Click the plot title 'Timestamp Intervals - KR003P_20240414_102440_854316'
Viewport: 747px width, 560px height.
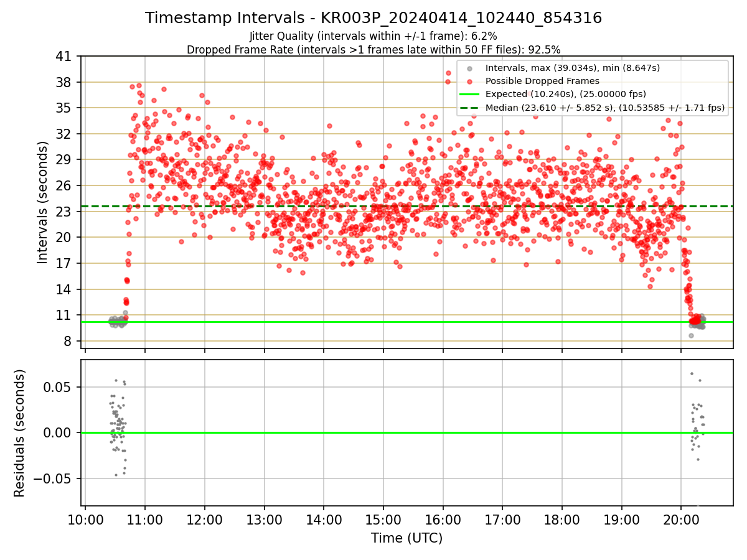(x=374, y=18)
